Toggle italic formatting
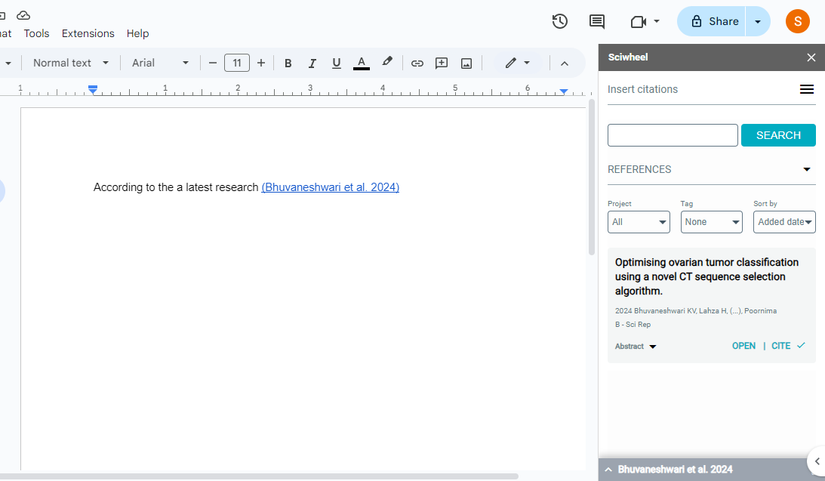 point(312,63)
